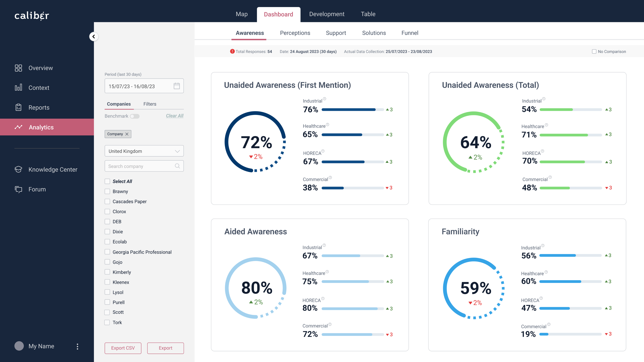This screenshot has width=644, height=362.
Task: Switch to the Perceptions tab
Action: (295, 33)
